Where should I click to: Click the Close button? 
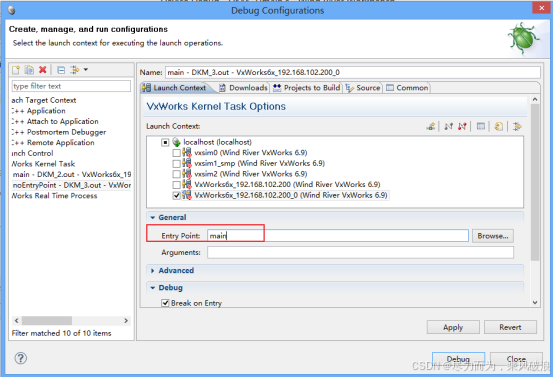pyautogui.click(x=516, y=359)
